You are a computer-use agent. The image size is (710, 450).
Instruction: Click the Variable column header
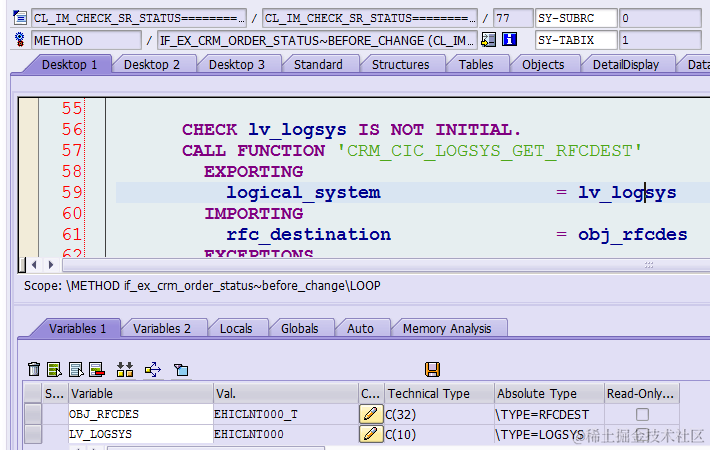(141, 393)
